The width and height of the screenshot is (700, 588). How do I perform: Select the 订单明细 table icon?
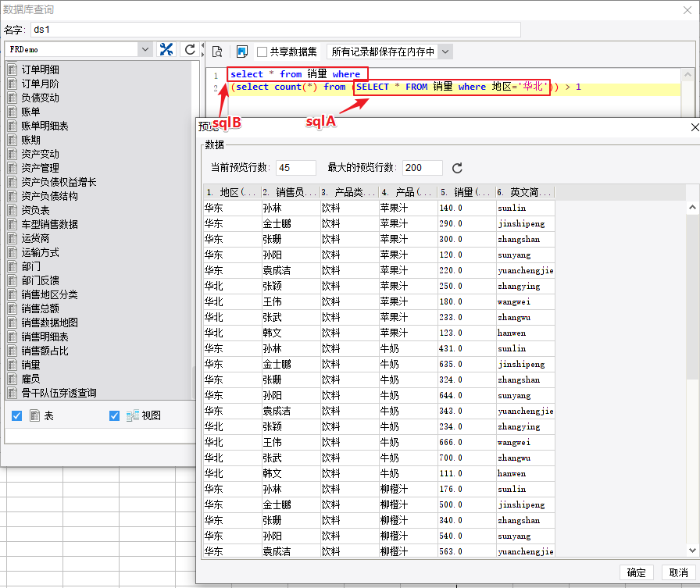point(12,69)
